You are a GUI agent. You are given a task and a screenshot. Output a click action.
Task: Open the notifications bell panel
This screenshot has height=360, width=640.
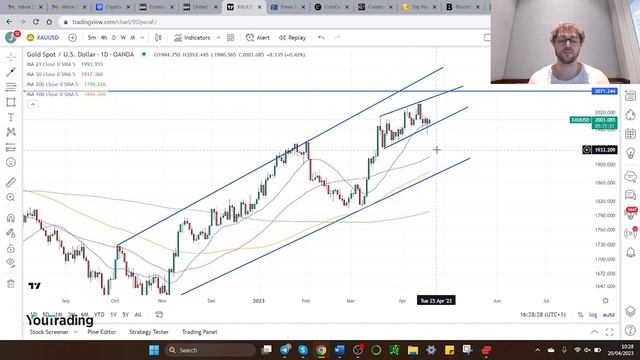(x=631, y=253)
